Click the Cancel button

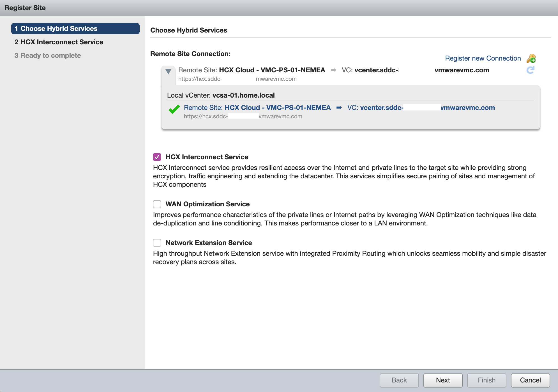click(530, 380)
